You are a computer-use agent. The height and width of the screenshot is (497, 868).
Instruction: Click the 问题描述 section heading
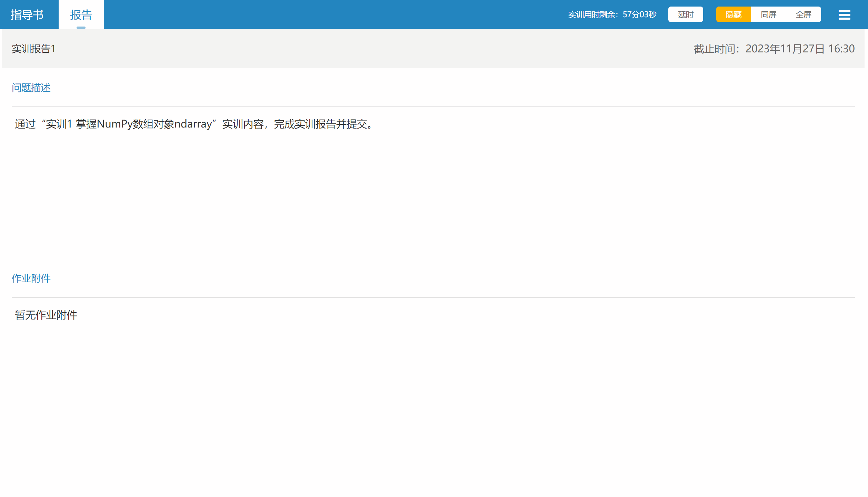tap(31, 88)
